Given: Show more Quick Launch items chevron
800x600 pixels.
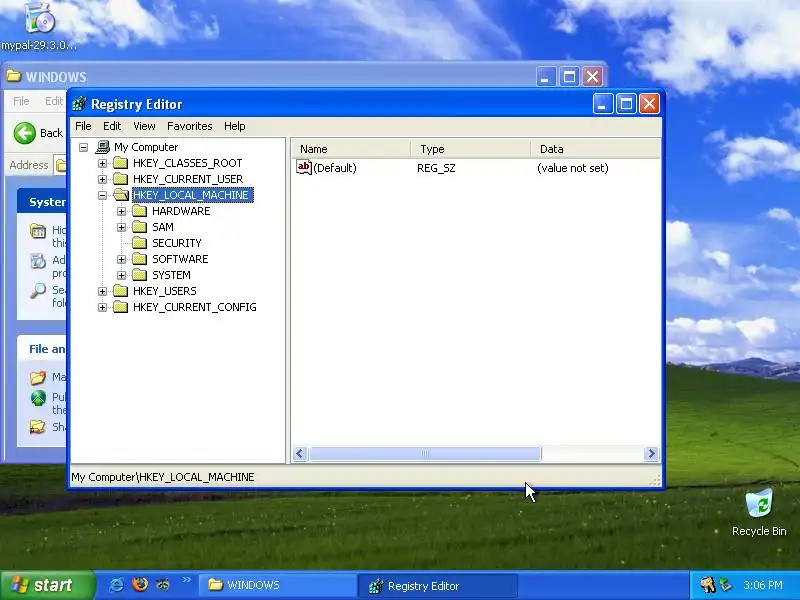Looking at the screenshot, I should (x=186, y=580).
